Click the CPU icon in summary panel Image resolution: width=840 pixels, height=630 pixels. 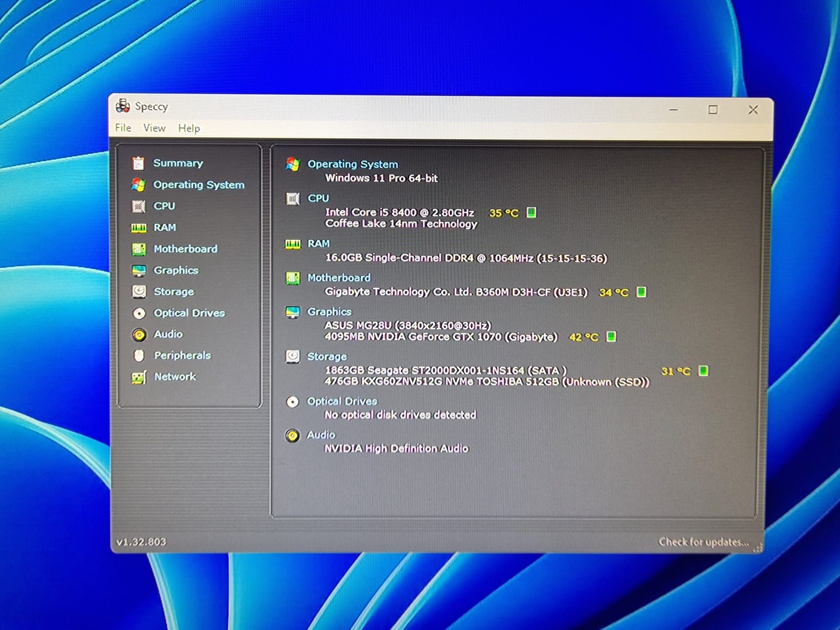pos(293,198)
